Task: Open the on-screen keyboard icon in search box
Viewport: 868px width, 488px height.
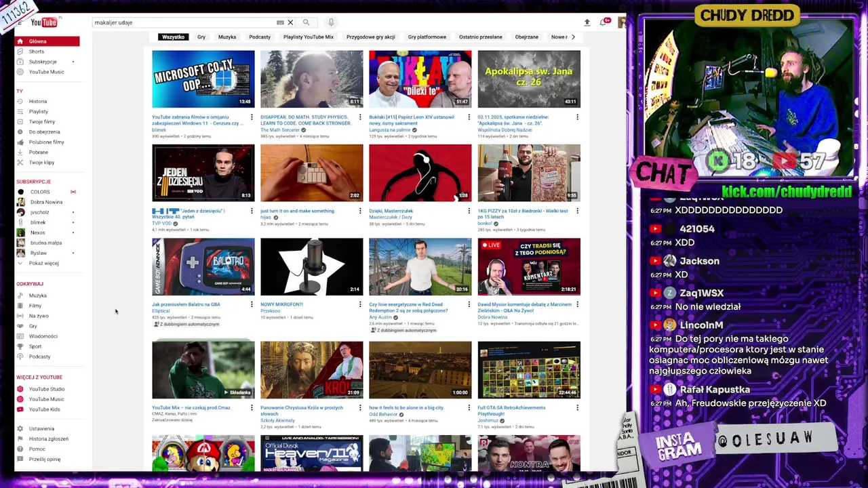Action: tap(280, 22)
